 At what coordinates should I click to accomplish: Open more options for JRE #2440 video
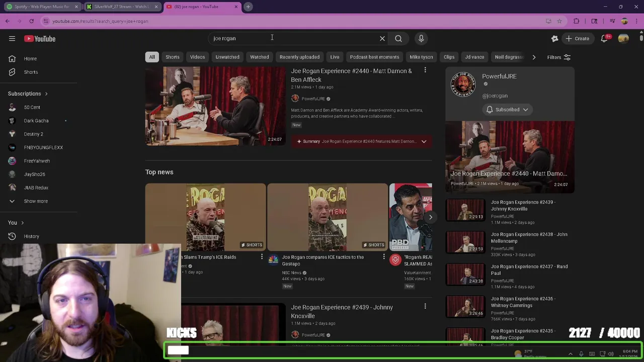click(x=425, y=70)
